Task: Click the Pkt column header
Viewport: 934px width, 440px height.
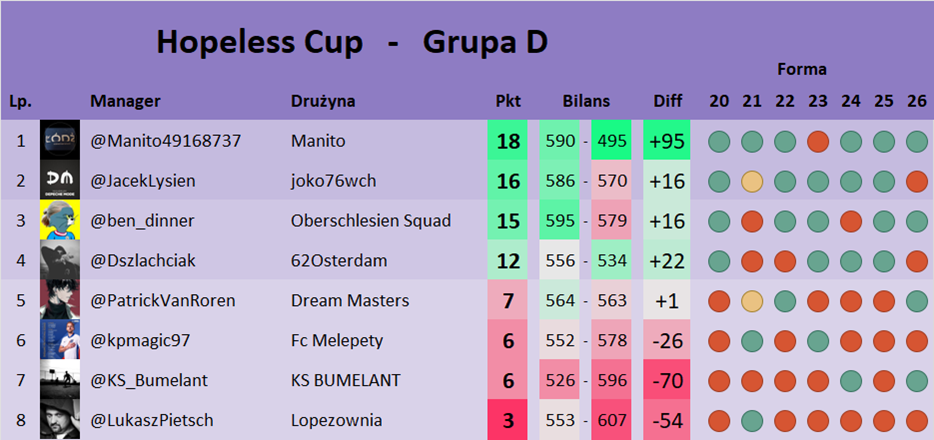Action: [508, 101]
